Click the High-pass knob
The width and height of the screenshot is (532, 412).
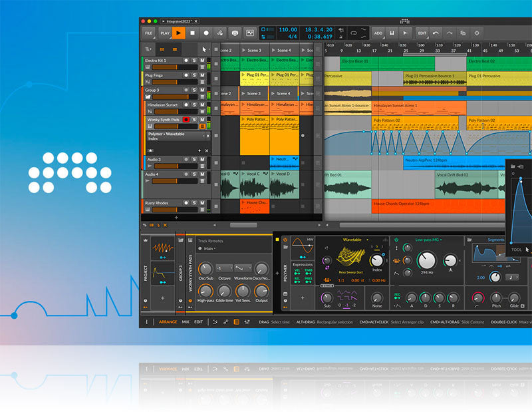[x=205, y=292]
